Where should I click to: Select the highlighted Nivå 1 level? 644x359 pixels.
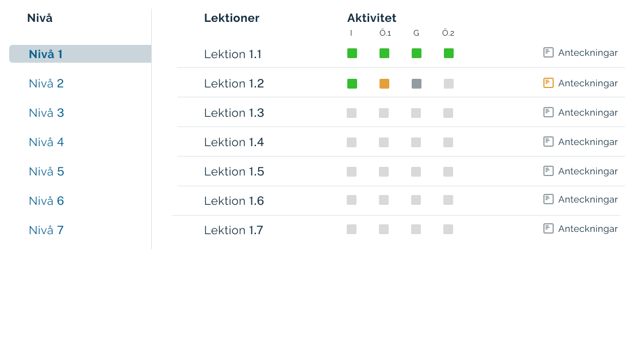click(x=46, y=54)
